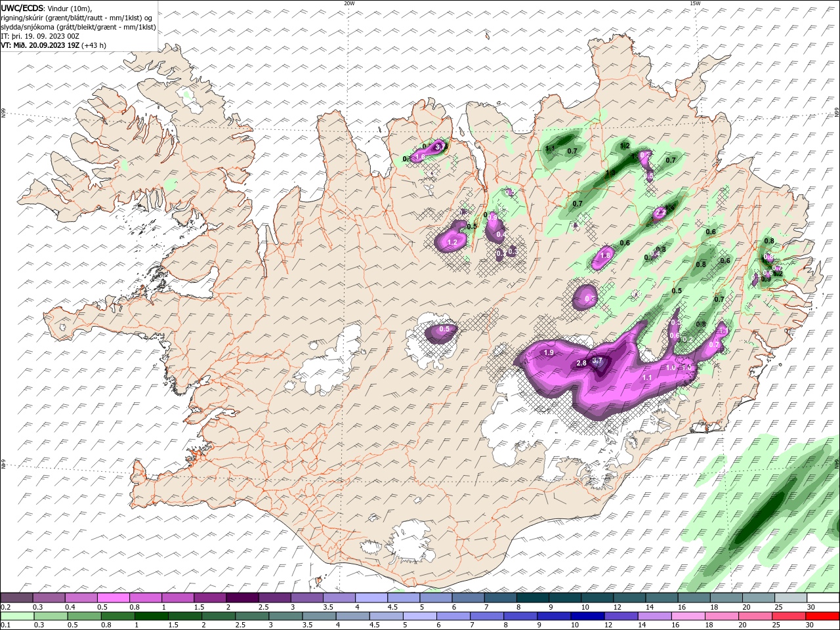Viewport: 840px width, 630px height.
Task: Select the bright red swatch in the lower legend
Action: point(824,616)
